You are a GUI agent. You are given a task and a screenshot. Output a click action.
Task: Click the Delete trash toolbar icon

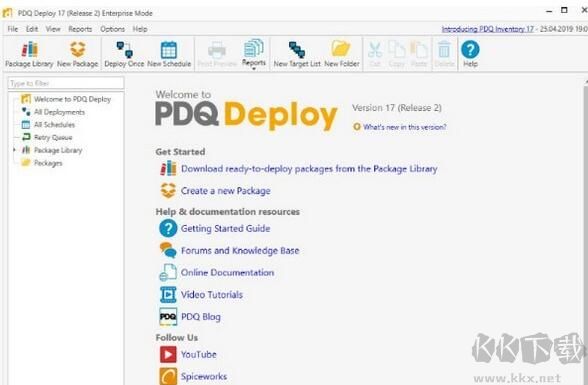tap(444, 54)
